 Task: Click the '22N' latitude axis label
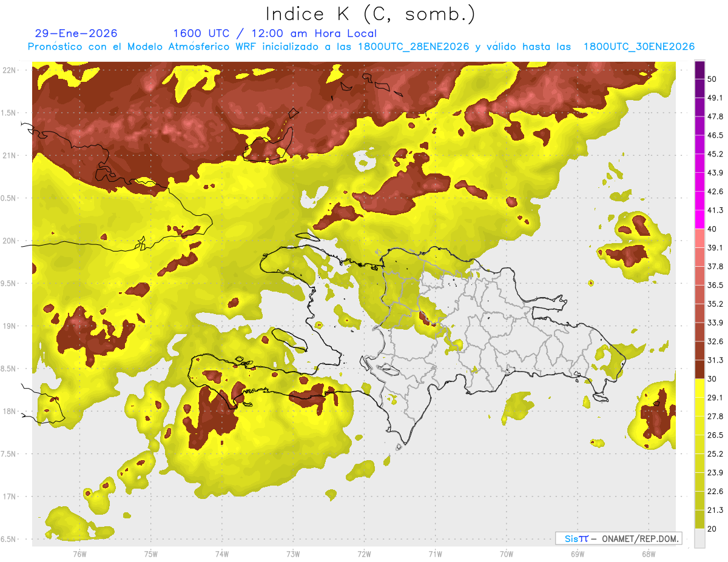(x=10, y=70)
